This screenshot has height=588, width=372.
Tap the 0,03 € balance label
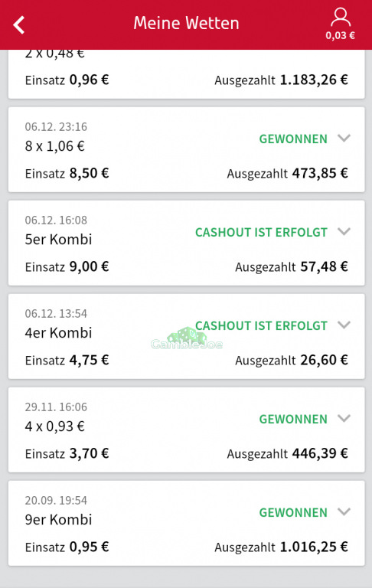(x=340, y=36)
